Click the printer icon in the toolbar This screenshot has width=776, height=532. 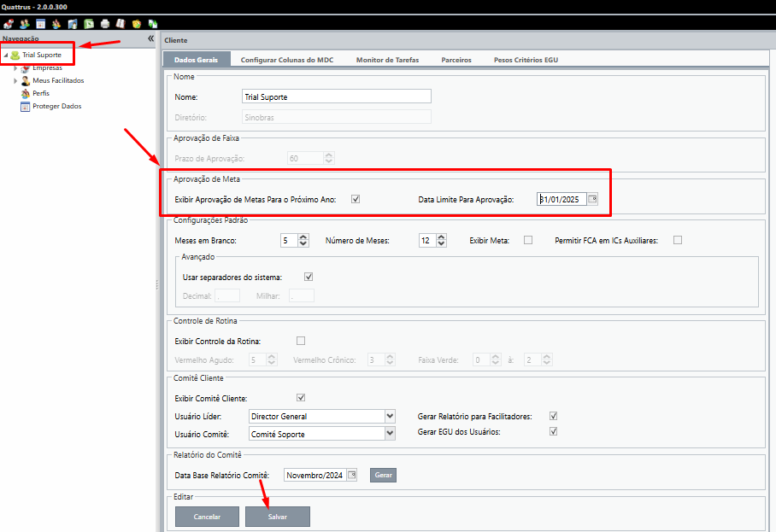(105, 24)
